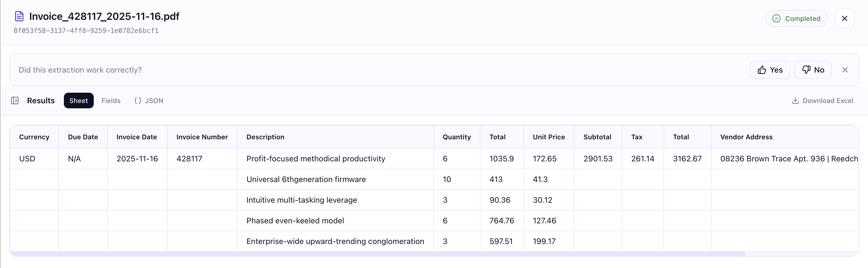868x268 pixels.
Task: Select 'Phased even-keeled model' description cell
Action: 335,221
